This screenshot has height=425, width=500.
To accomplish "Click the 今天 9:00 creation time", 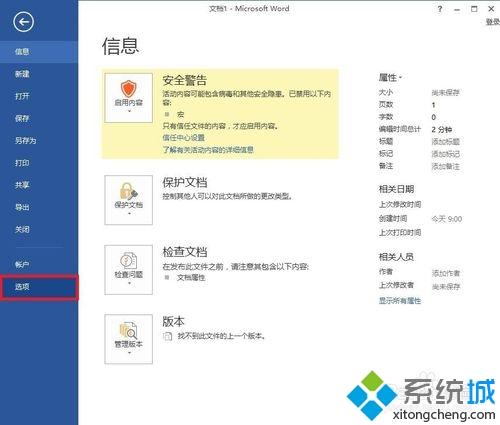I will (447, 219).
